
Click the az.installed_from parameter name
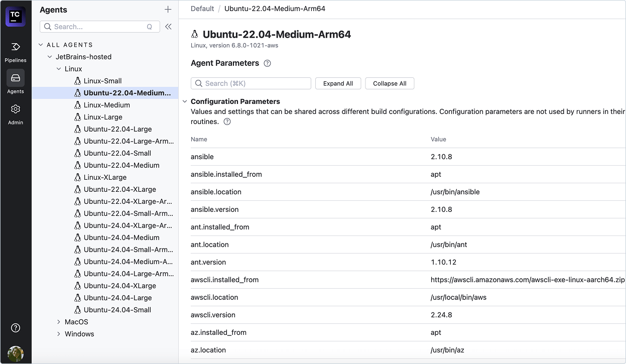218,332
